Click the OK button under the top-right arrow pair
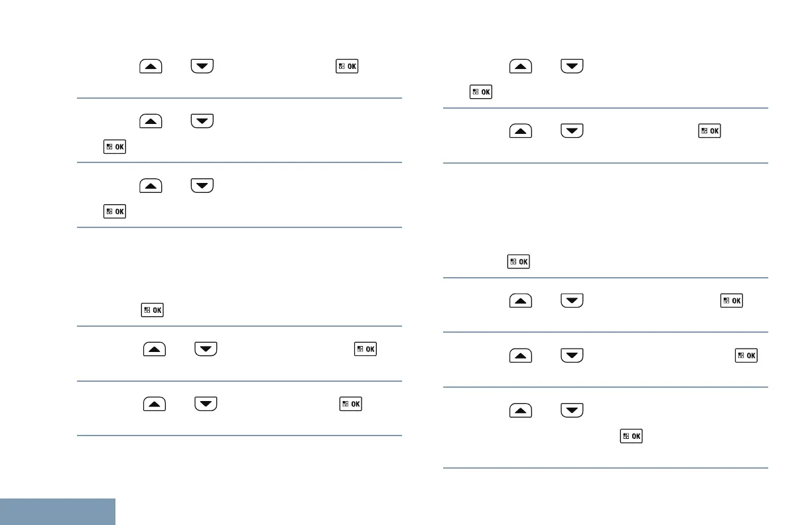Image resolution: width=812 pixels, height=525 pixels. (480, 92)
